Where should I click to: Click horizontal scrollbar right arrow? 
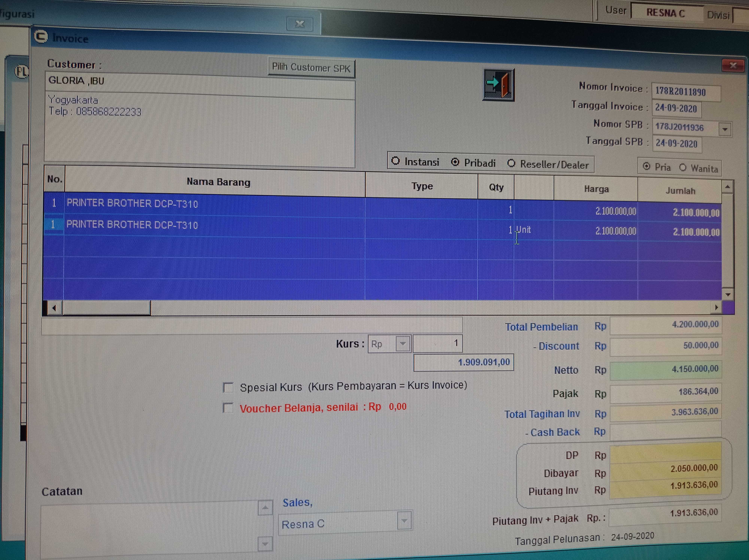point(716,308)
